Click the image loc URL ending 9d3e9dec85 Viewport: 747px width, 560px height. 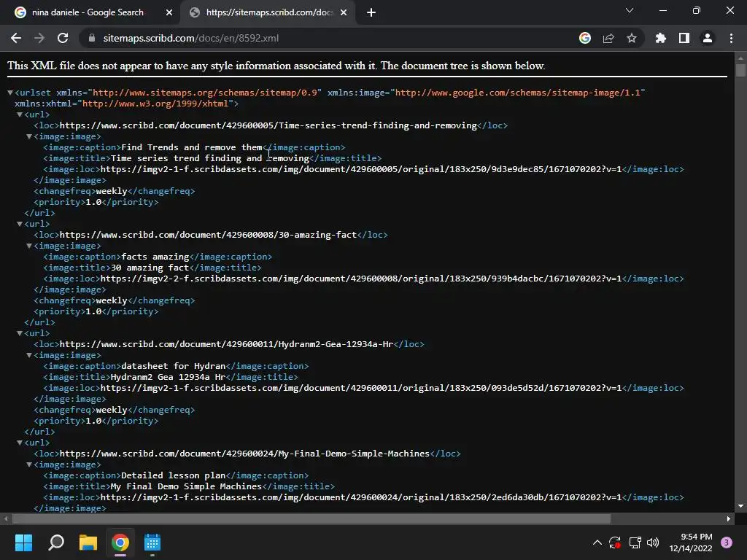pyautogui.click(x=361, y=169)
